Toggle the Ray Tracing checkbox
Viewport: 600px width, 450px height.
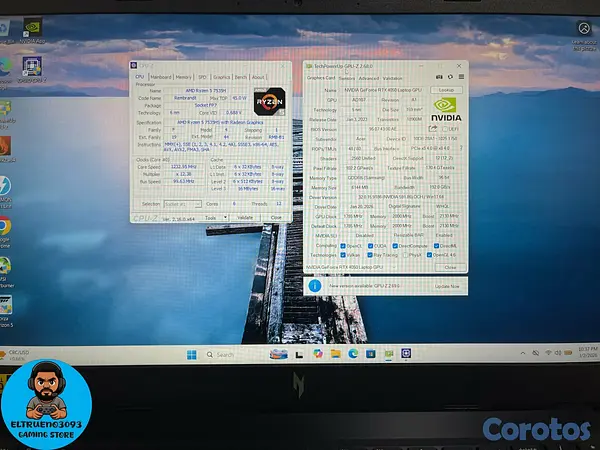(370, 255)
